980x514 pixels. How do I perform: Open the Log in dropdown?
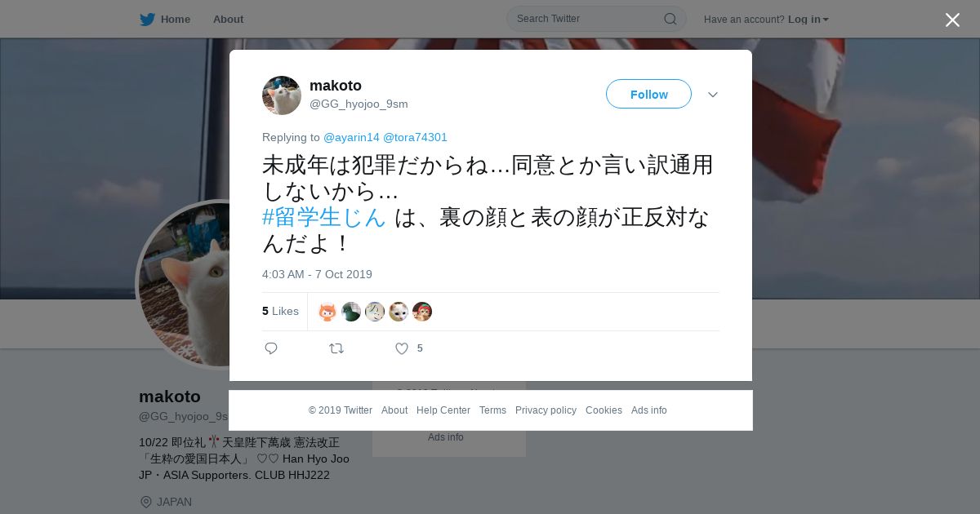tap(808, 19)
